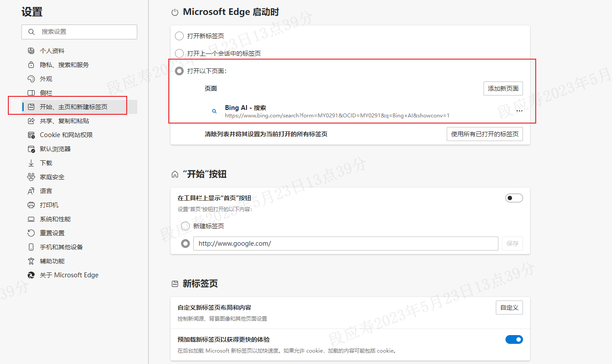Click the reset icon beside 重置设置
This screenshot has width=612, height=364.
pyautogui.click(x=31, y=233)
